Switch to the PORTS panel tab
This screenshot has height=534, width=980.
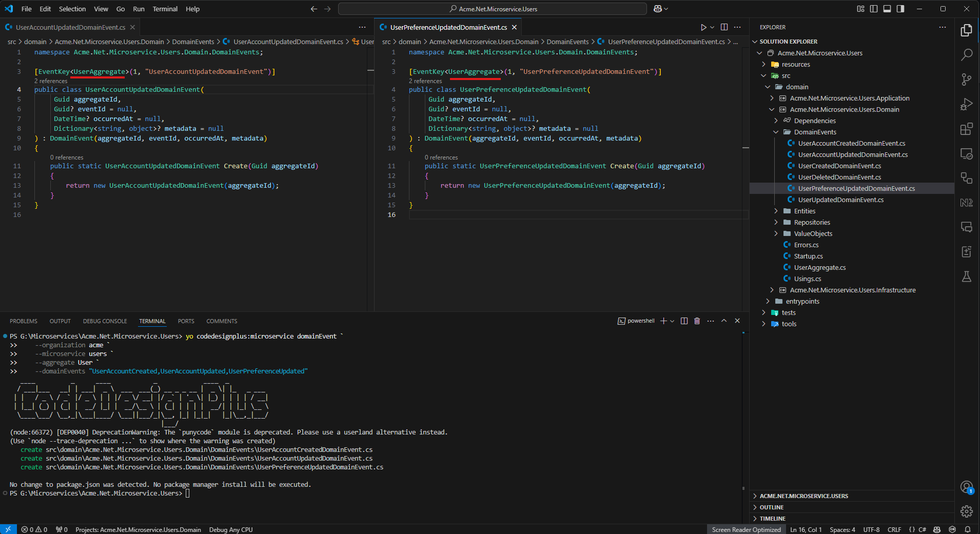[186, 321]
